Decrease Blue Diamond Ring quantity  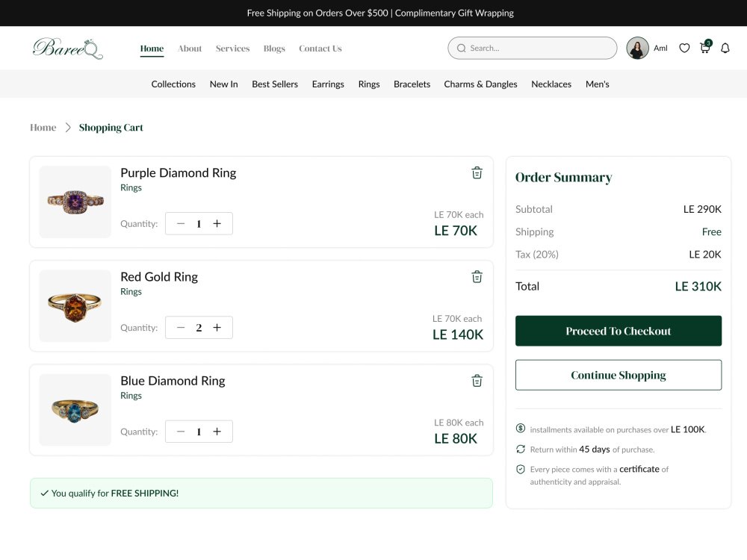coord(181,432)
